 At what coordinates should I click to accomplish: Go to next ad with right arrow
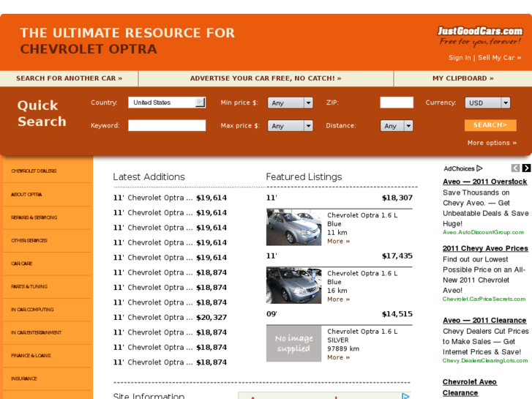click(x=526, y=168)
